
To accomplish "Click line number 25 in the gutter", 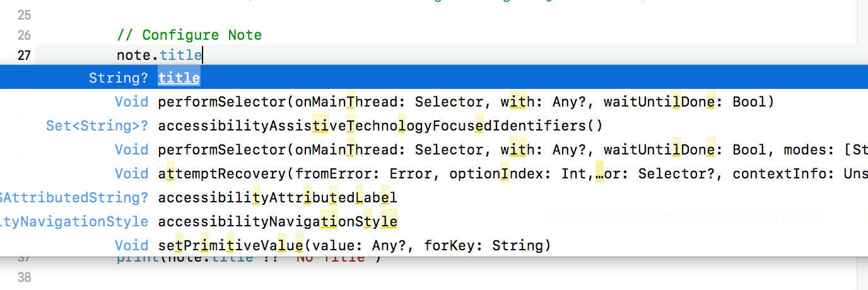I will (x=24, y=13).
